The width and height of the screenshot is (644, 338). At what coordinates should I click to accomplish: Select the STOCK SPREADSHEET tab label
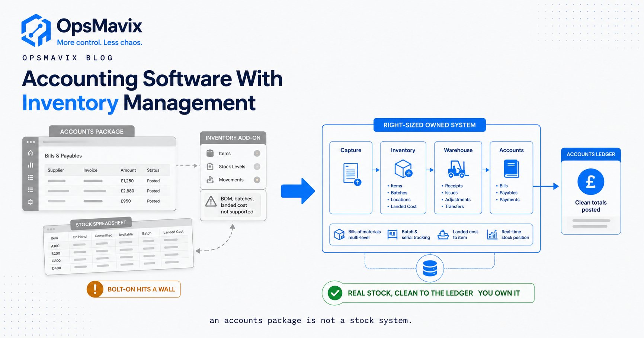[101, 223]
